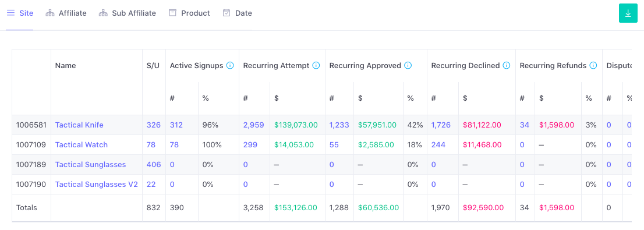Open the Tactical Knife link
This screenshot has width=644, height=230.
click(79, 125)
